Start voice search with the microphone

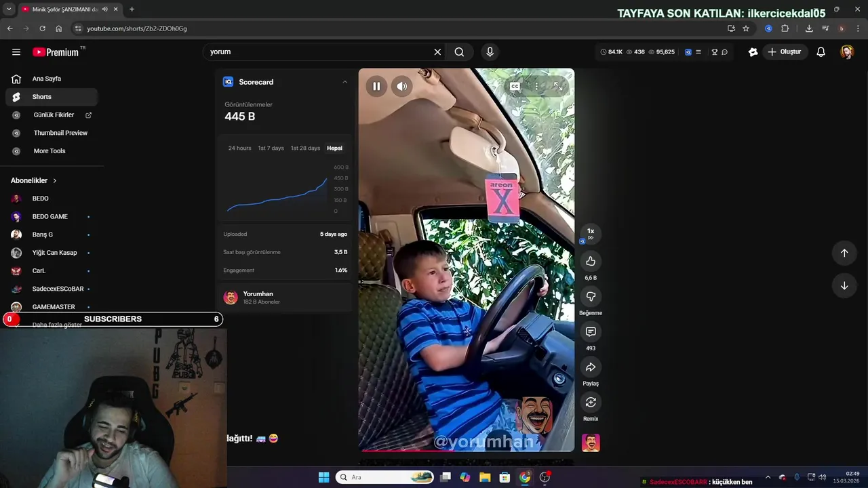pyautogui.click(x=490, y=52)
